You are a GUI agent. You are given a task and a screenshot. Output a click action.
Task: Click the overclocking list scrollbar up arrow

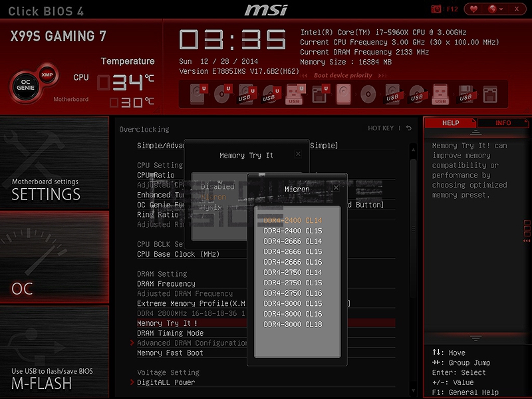(413, 149)
